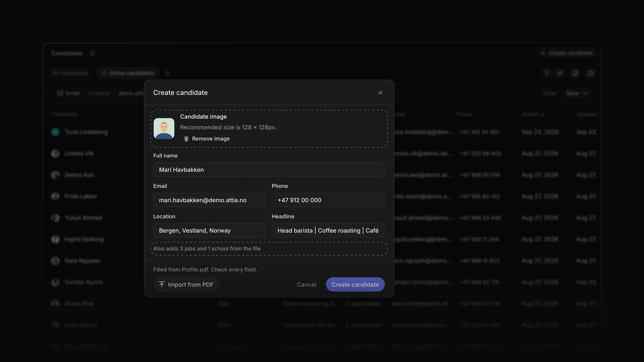Image resolution: width=644 pixels, height=362 pixels.
Task: Click the candidate avatar image thumbnail
Action: click(164, 128)
